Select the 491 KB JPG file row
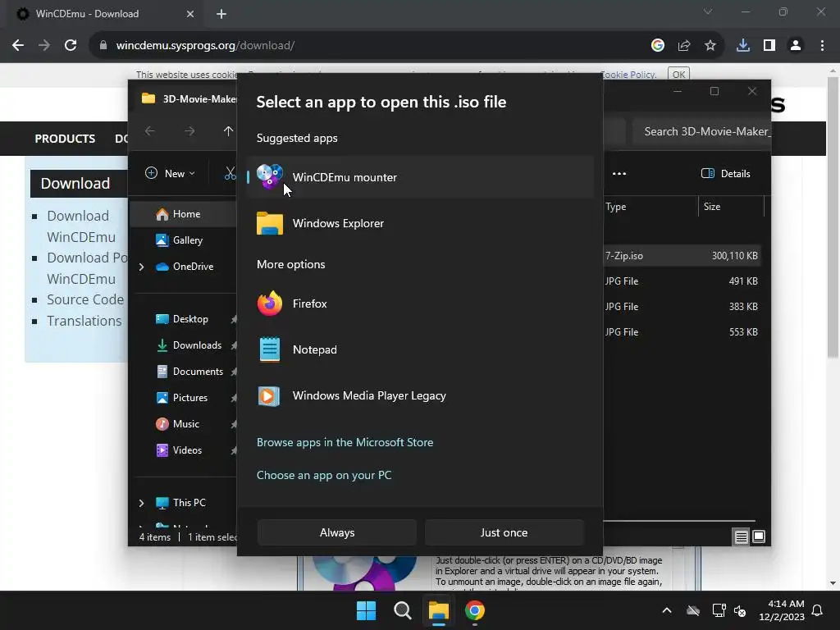The image size is (840, 630). 682,281
